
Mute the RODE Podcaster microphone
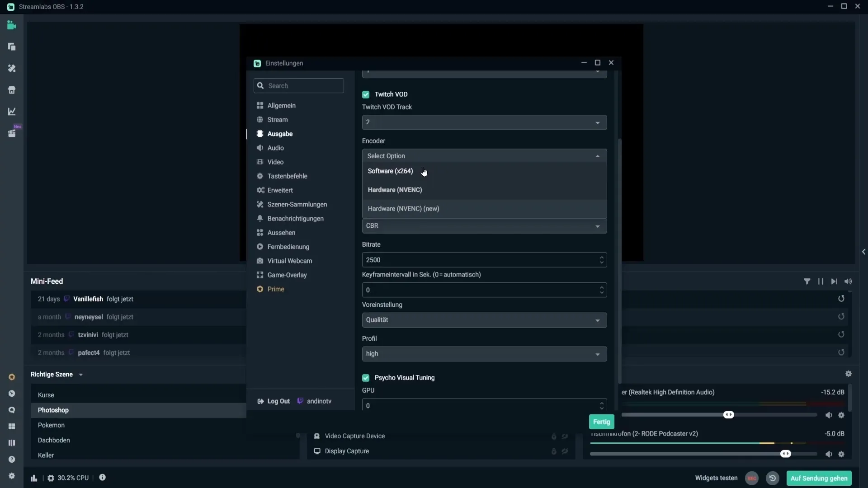pyautogui.click(x=829, y=454)
